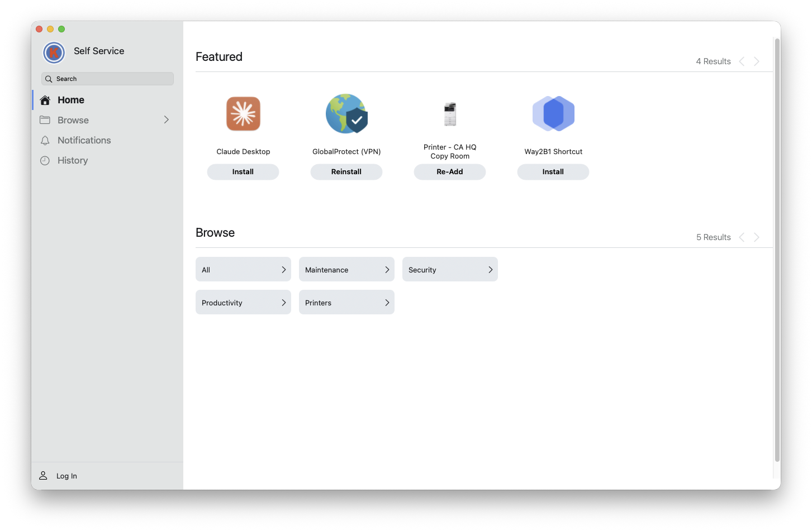
Task: Click into the Search field
Action: click(107, 79)
